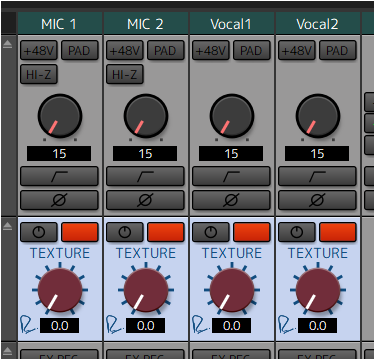Enable +48V phantom power on MIC 1
This screenshot has width=375, height=360.
click(x=39, y=50)
